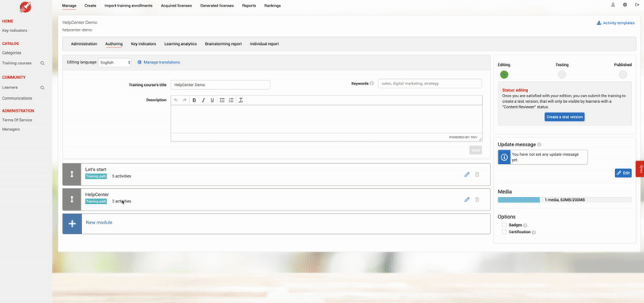The image size is (644, 303).
Task: Enable the Badges checkbox
Action: tap(504, 225)
